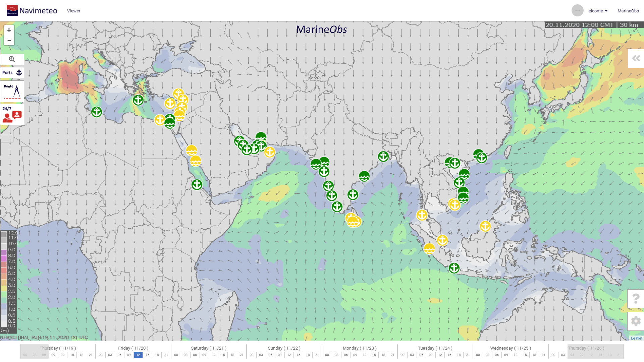Open the map search magnifier tool
The image size is (644, 362).
(12, 59)
